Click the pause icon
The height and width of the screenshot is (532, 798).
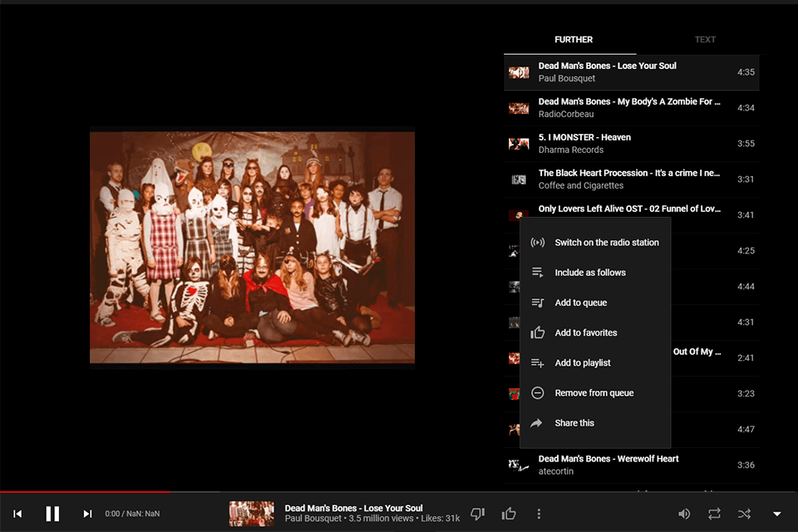click(52, 513)
